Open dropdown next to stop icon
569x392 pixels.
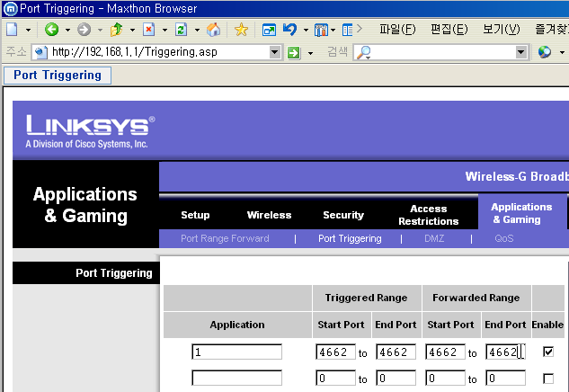pyautogui.click(x=164, y=31)
